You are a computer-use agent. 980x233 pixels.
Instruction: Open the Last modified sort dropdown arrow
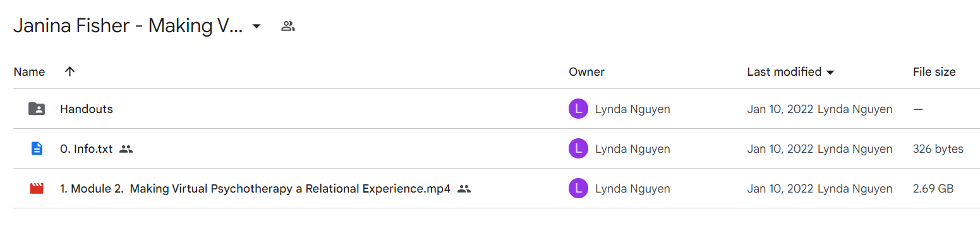tap(830, 73)
